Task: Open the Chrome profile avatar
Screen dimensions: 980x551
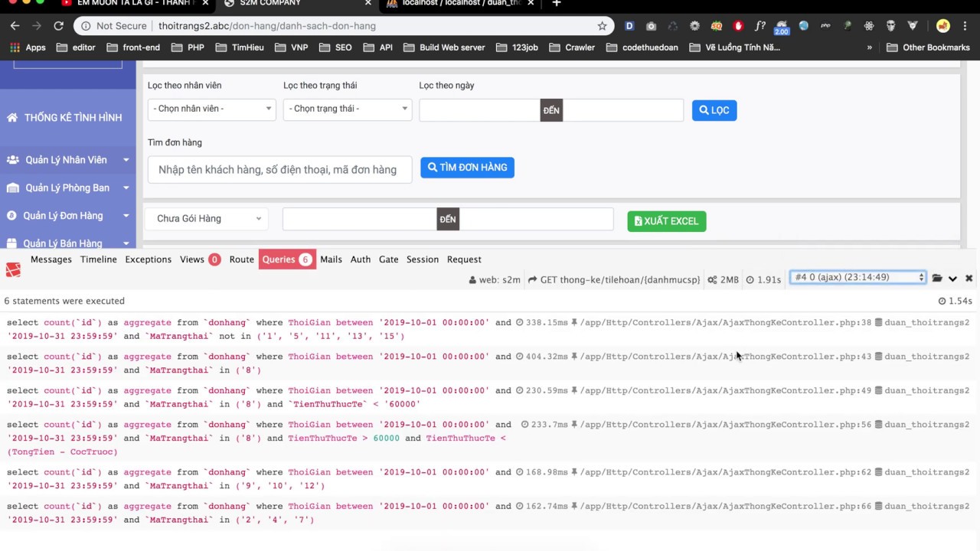Action: pyautogui.click(x=942, y=26)
